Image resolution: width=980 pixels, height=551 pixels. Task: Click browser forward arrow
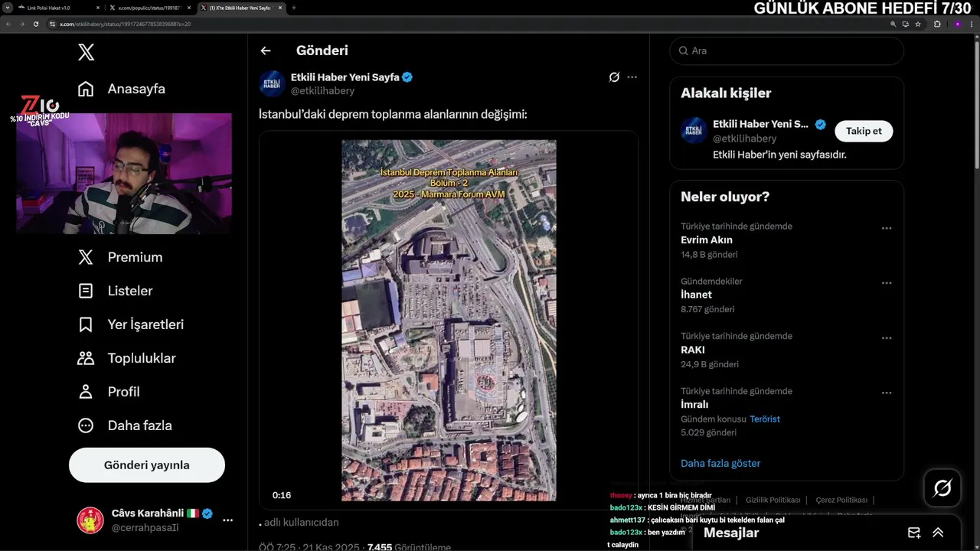click(x=21, y=24)
